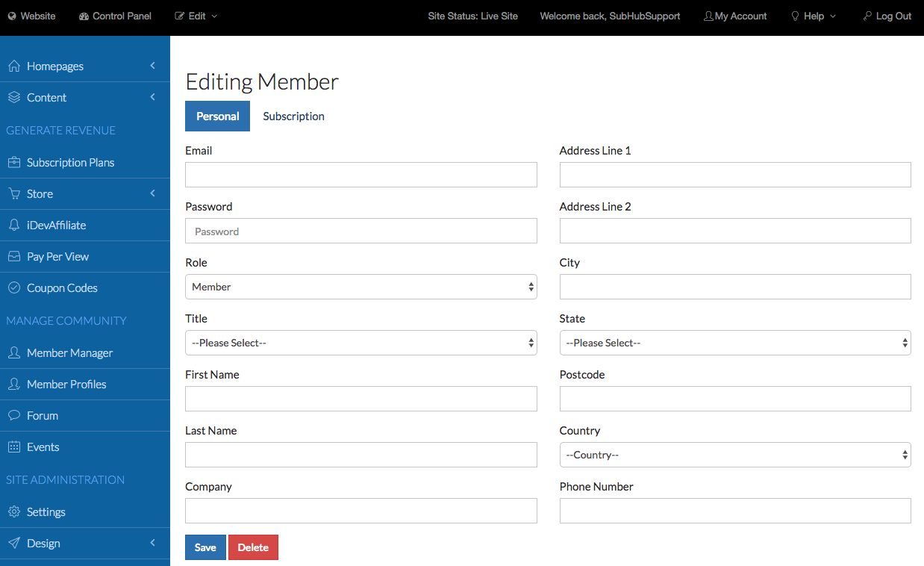924x566 pixels.
Task: Open the Help dropdown arrow in top bar
Action: pos(833,16)
